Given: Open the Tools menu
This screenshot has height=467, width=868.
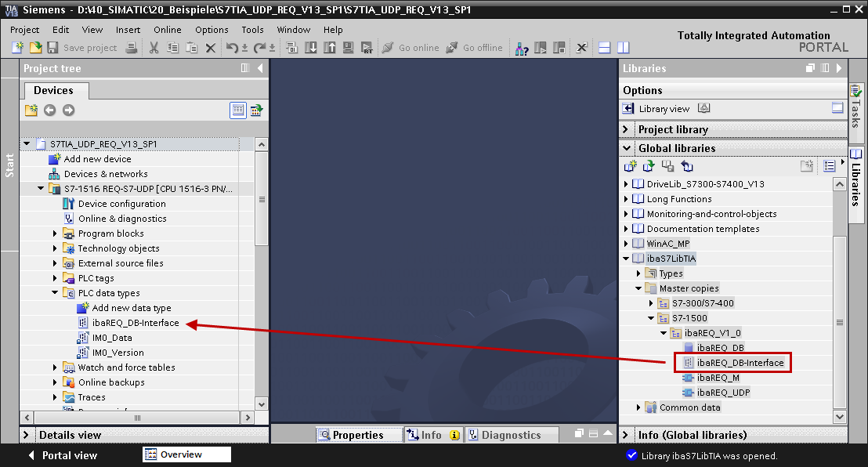Looking at the screenshot, I should click(252, 29).
